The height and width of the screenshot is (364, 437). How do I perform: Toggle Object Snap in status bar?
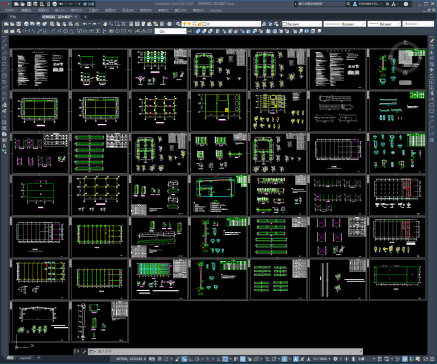pos(225,359)
